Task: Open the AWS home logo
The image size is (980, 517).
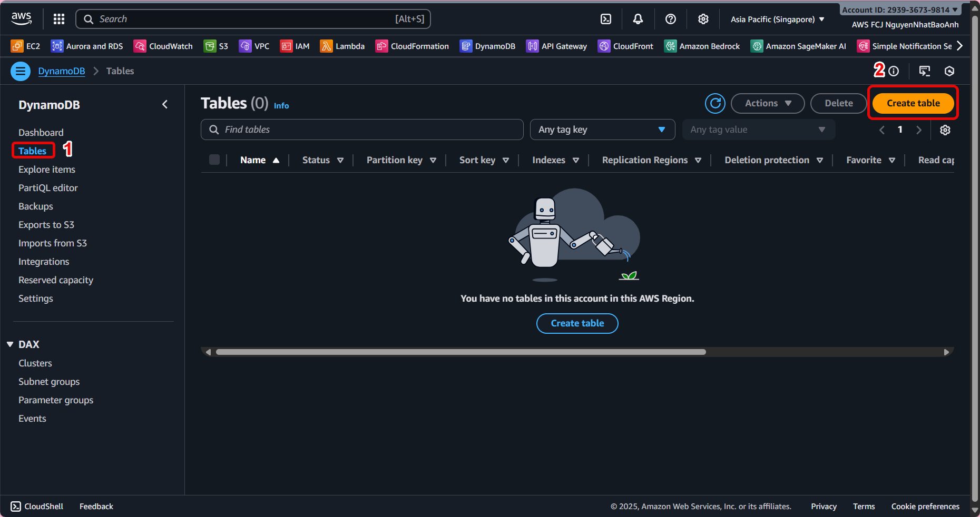Action: (x=22, y=18)
